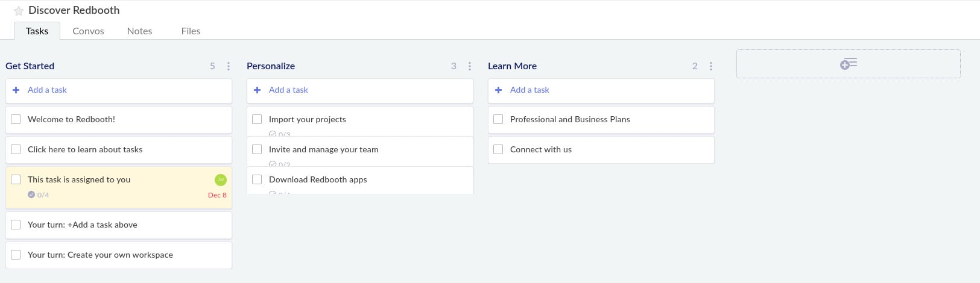Click plus icon in Learn More list
This screenshot has width=980, height=283.
pyautogui.click(x=499, y=90)
